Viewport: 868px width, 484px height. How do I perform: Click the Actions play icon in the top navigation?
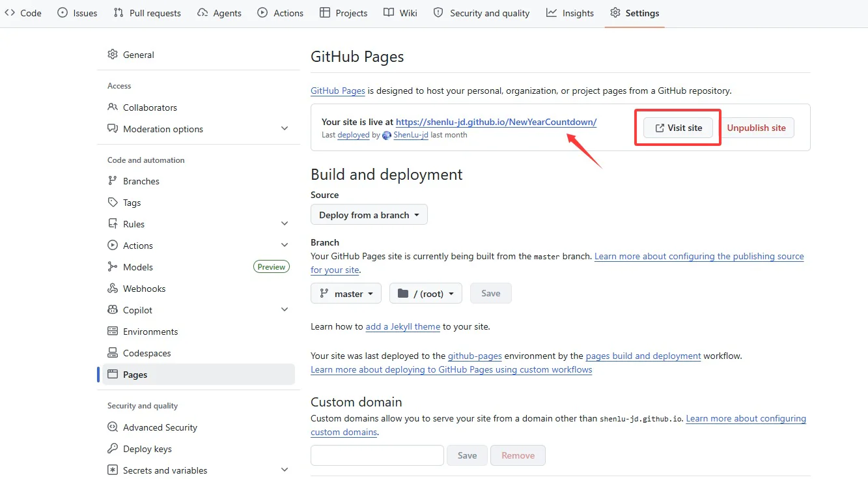(262, 13)
